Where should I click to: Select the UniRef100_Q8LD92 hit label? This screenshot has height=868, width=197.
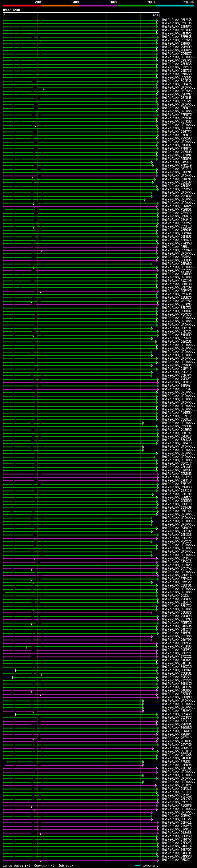coord(176,186)
